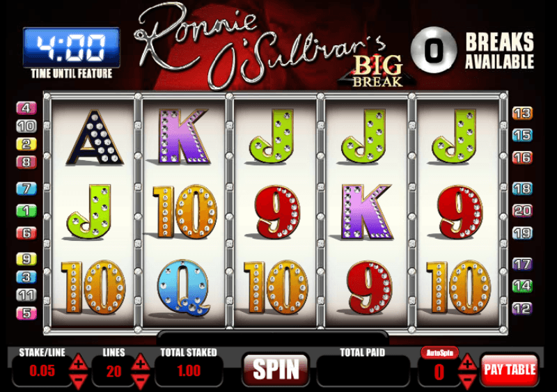Select payline 1 indicator
557x392 pixels.
[26, 211]
